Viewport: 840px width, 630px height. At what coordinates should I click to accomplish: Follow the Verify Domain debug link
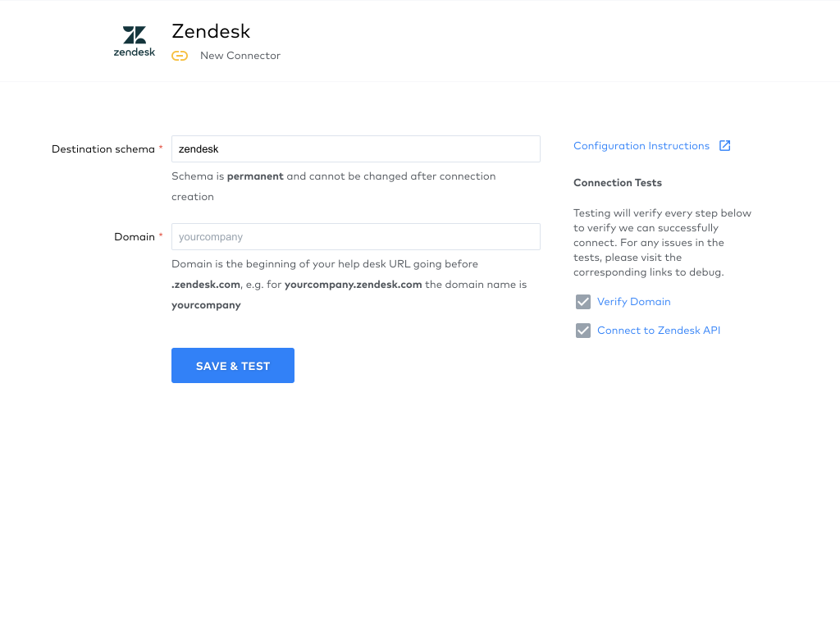633,302
